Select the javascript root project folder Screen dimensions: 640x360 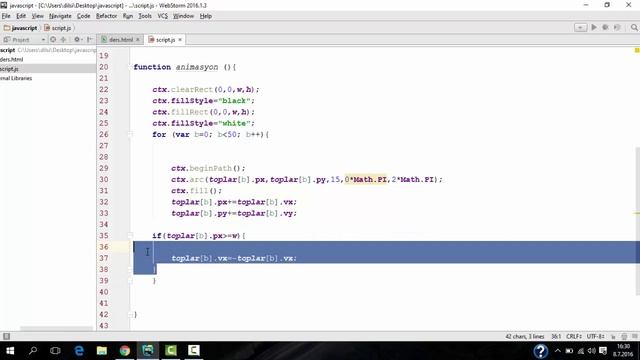pos(48,50)
